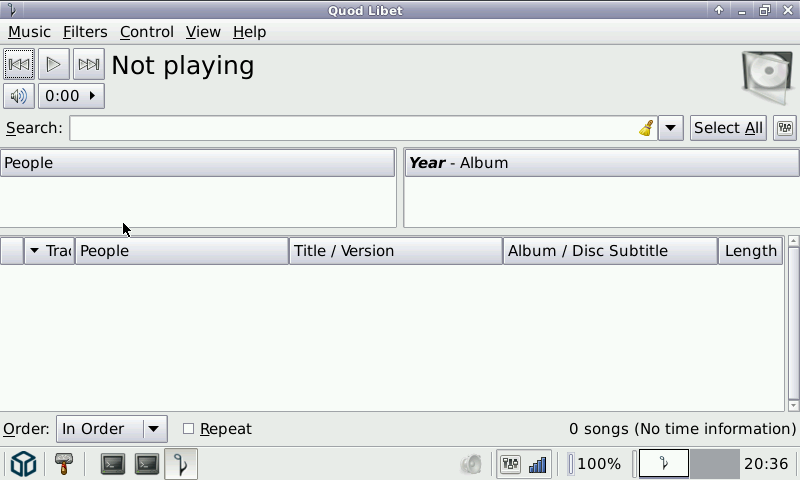Click inside the Search text field
This screenshot has height=480, width=800.
(x=350, y=128)
